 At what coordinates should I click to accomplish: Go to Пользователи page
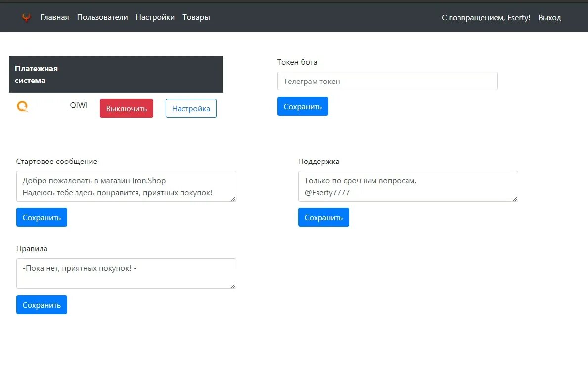click(102, 17)
